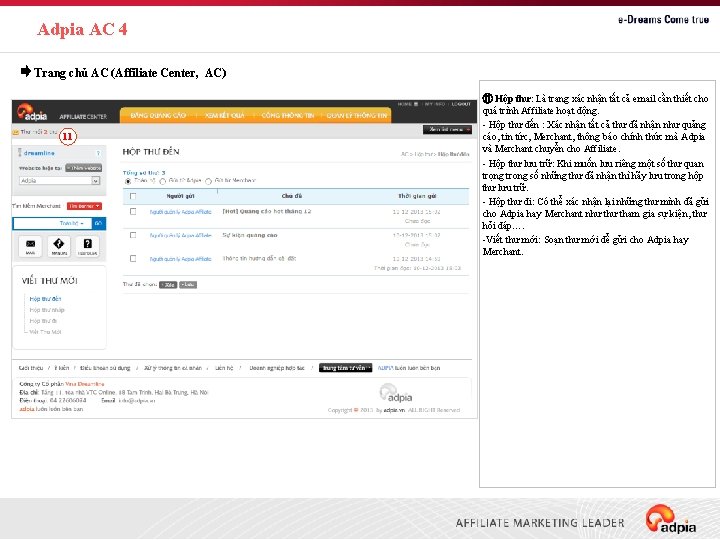Viewport: 720px width, 540px height.
Task: Open the 'Trung tâm tư vấn' footer dropdown
Action: [345, 368]
